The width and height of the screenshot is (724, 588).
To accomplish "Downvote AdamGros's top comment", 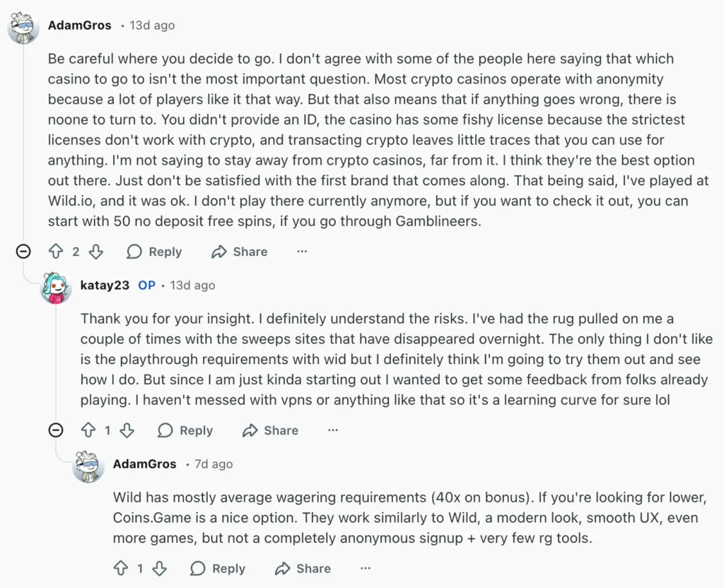I will pos(95,252).
